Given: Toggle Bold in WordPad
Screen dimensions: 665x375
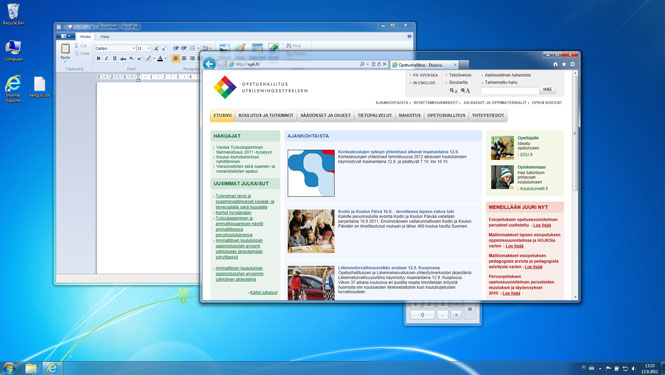Looking at the screenshot, I should point(98,59).
